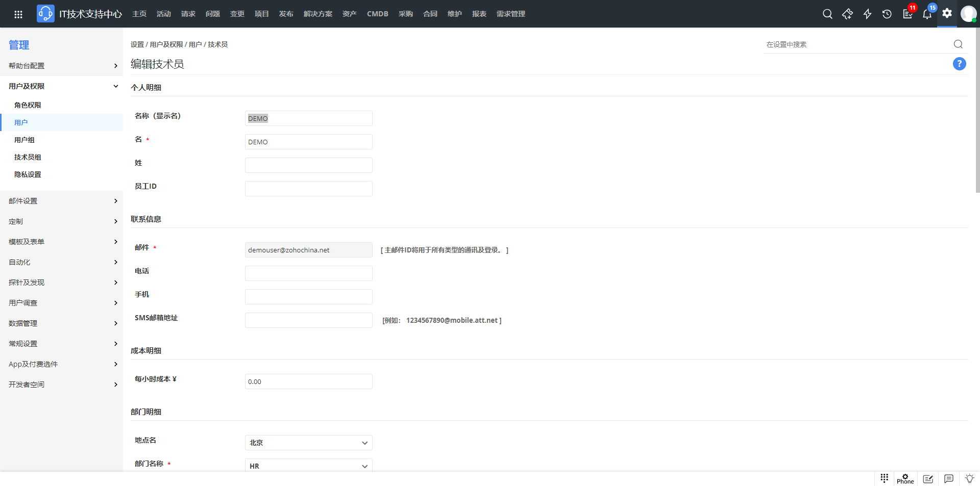The height and width of the screenshot is (486, 980).
Task: Expand the 模板及表单 sidebar section
Action: click(x=62, y=242)
